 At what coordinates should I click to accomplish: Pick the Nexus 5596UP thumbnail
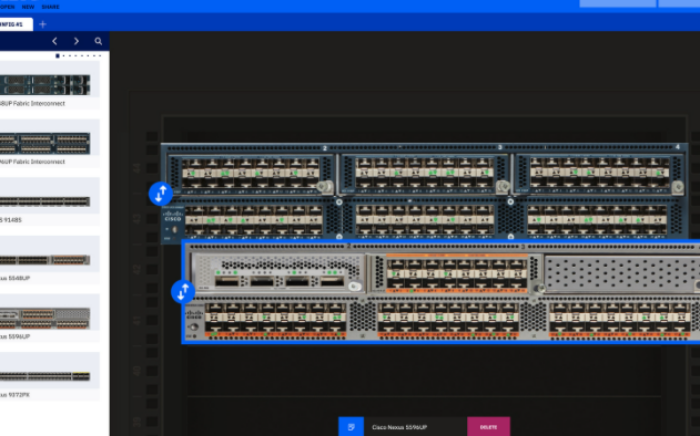point(45,318)
